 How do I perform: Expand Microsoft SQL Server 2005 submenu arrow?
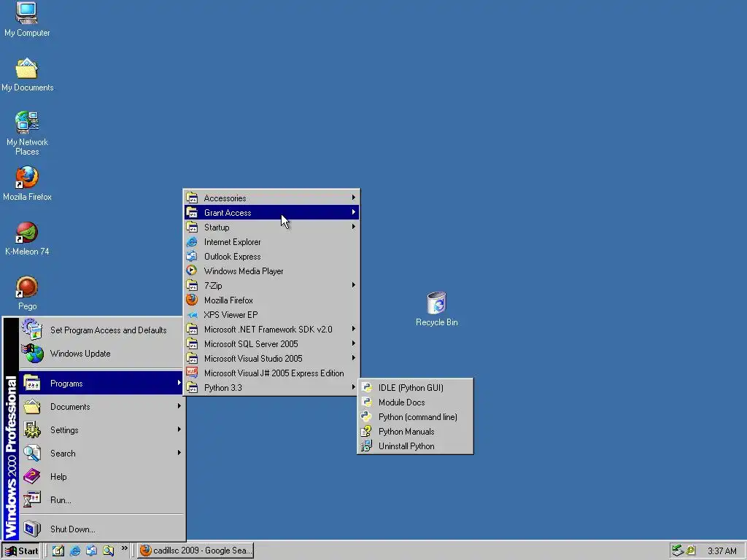(x=354, y=343)
